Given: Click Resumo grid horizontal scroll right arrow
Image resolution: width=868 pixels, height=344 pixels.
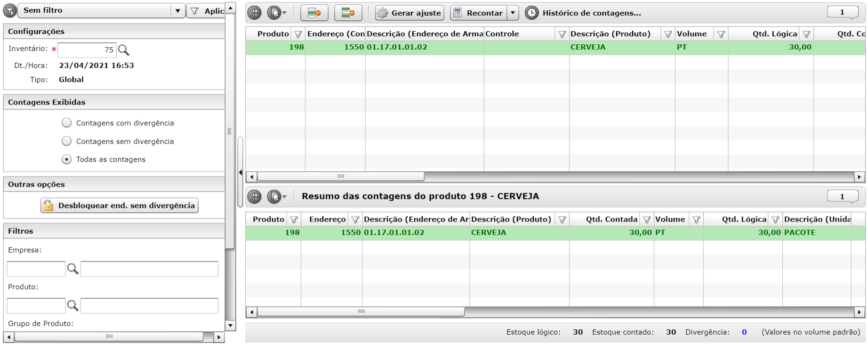Looking at the screenshot, I should point(860,311).
